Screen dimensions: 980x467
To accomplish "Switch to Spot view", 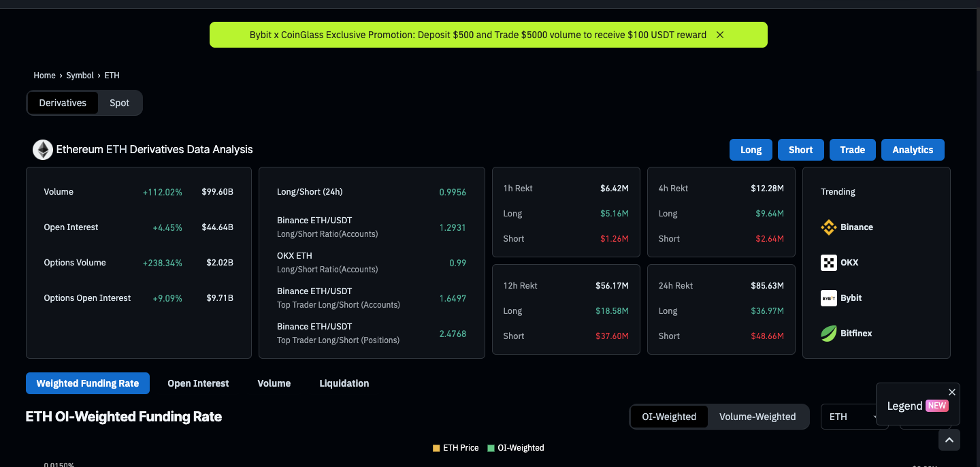I will coord(119,103).
